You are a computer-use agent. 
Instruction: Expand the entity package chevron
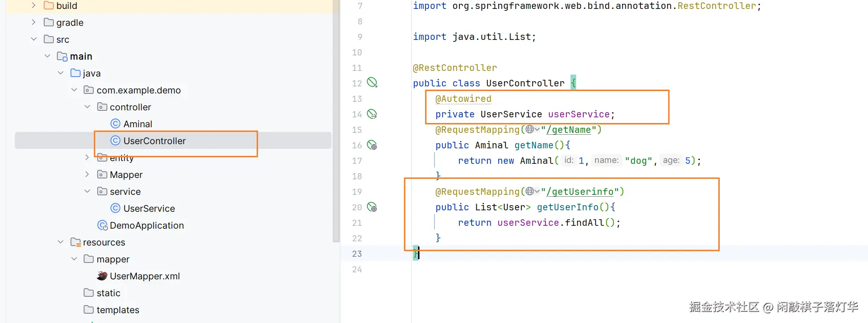click(87, 157)
